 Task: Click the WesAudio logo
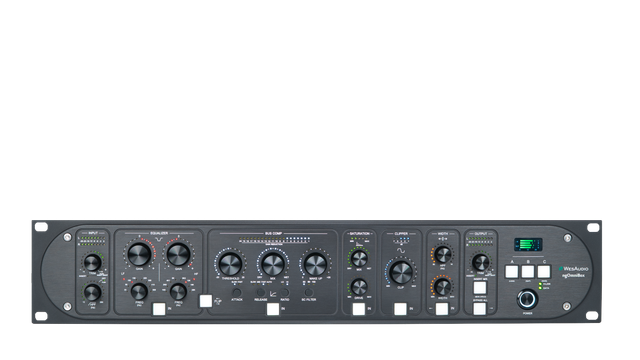pos(574,269)
